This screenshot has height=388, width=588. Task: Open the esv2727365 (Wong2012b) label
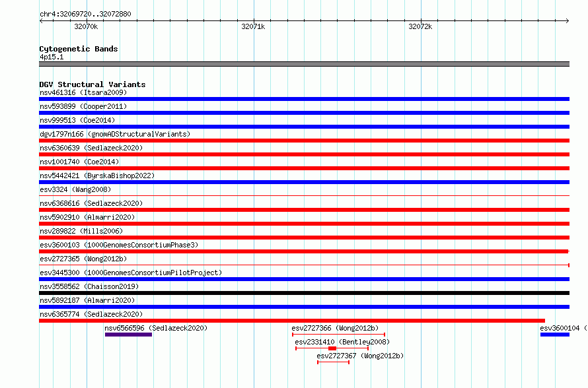click(83, 259)
